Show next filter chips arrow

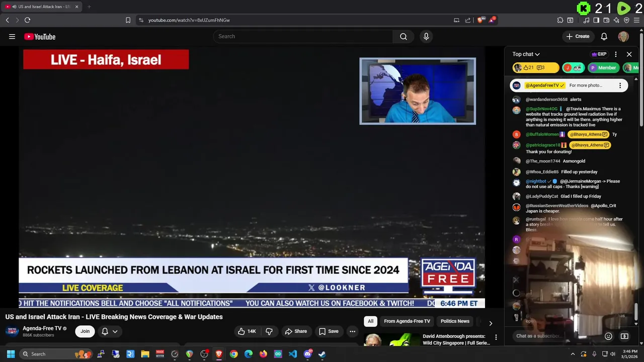491,323
